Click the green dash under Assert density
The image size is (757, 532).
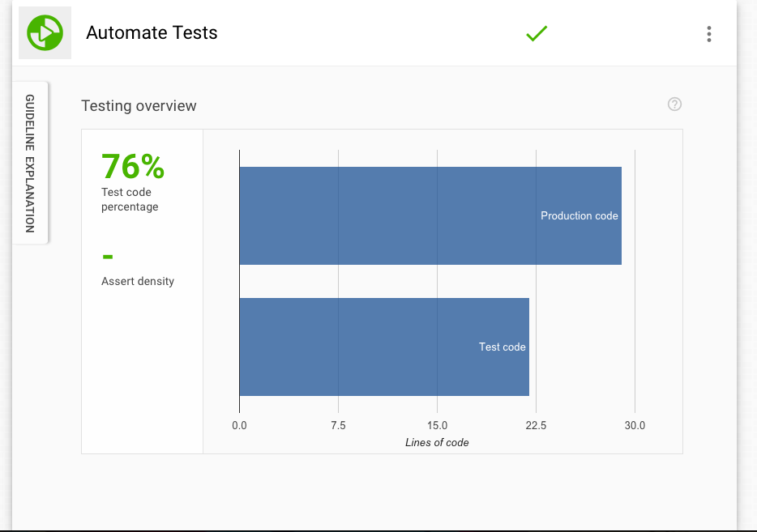click(x=106, y=257)
